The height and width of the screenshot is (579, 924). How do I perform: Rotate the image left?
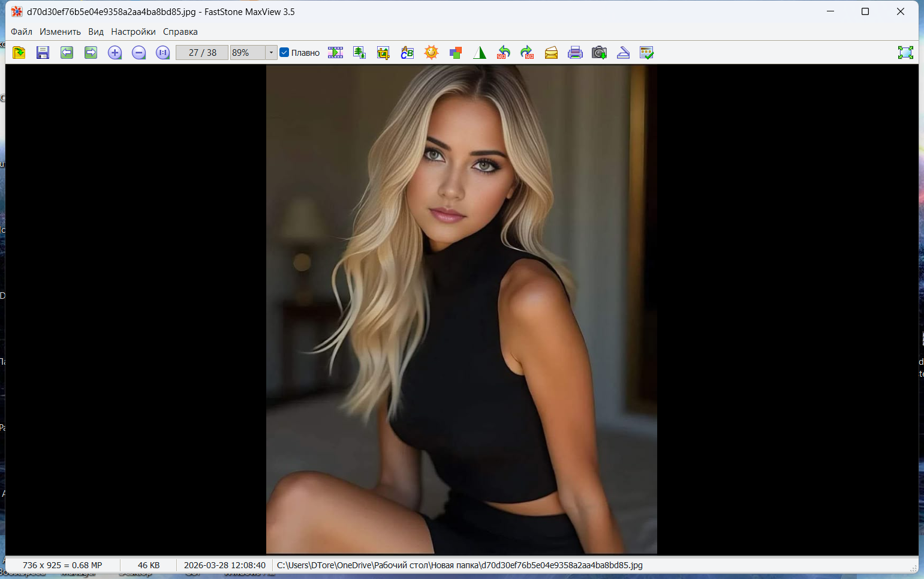pos(503,53)
